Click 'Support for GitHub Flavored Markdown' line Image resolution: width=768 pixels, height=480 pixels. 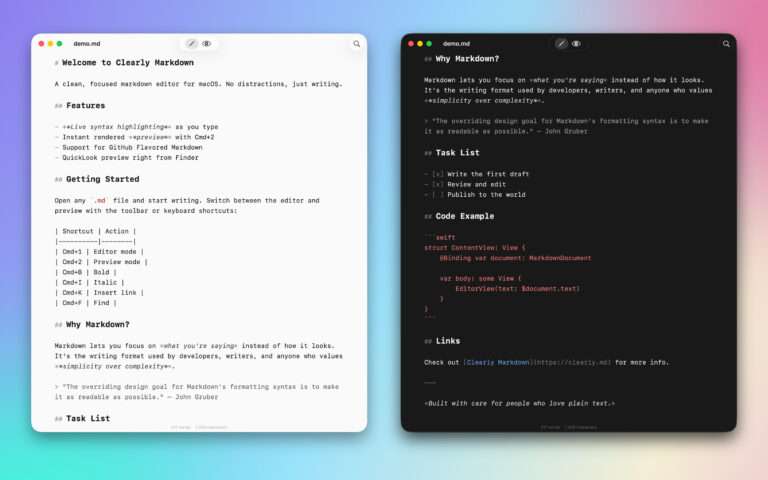[x=128, y=147]
